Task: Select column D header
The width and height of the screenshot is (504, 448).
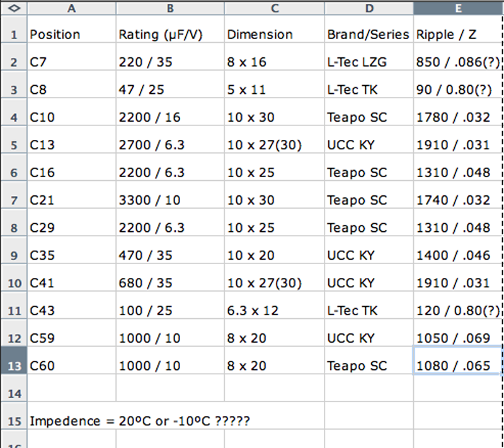Action: point(369,8)
